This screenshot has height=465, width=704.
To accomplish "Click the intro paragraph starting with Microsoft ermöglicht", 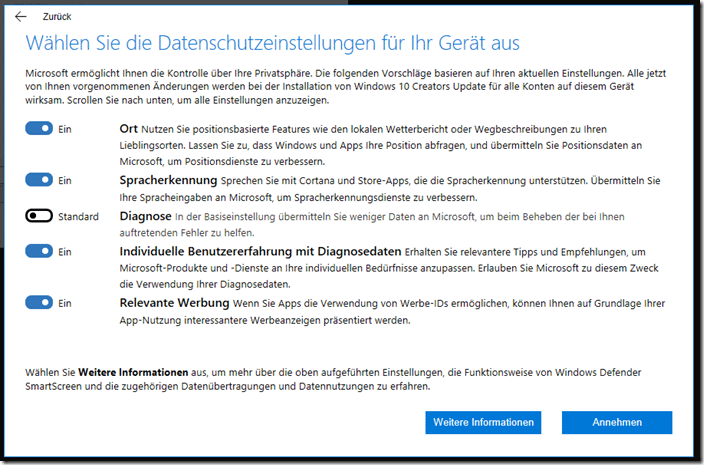I will [x=346, y=87].
